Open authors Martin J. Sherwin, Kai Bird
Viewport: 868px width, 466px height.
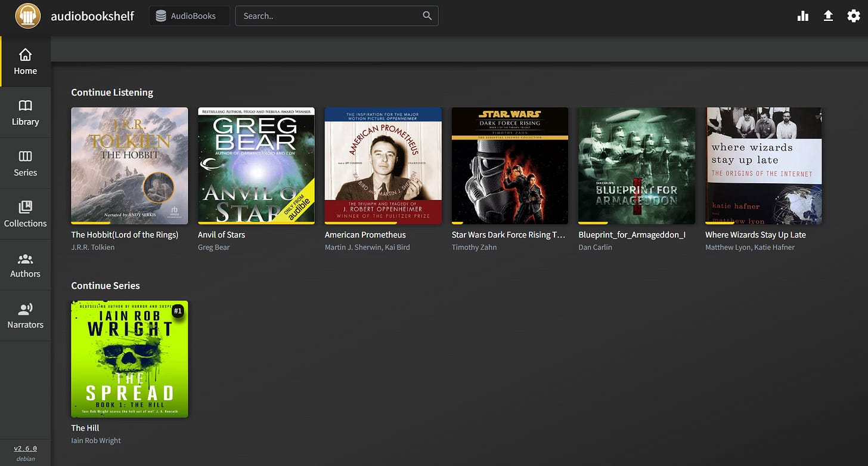(x=367, y=247)
